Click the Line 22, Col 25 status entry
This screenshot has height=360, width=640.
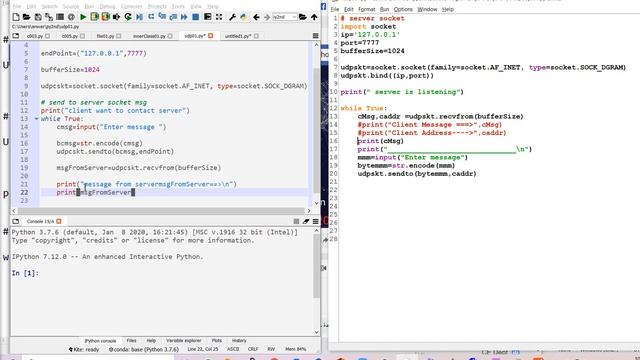[x=203, y=349]
